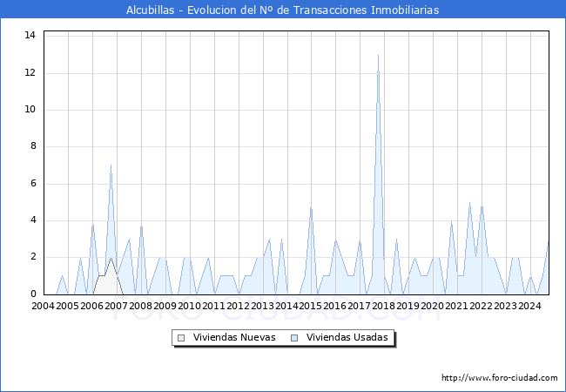Viewport: 566px width, 392px height.
Task: Click the x-axis year 2015
Action: (x=311, y=306)
